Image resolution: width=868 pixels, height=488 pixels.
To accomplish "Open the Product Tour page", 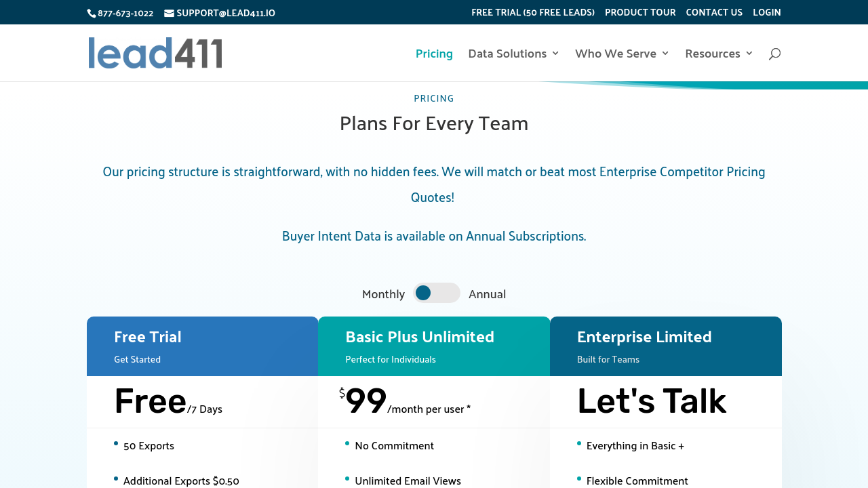I will coord(640,12).
